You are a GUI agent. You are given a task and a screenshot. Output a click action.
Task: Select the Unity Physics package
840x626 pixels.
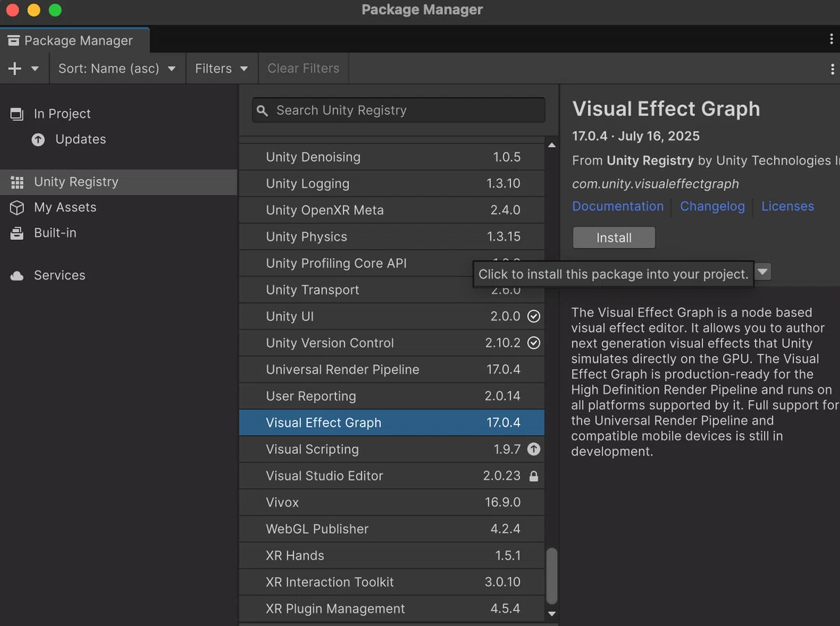(x=391, y=237)
